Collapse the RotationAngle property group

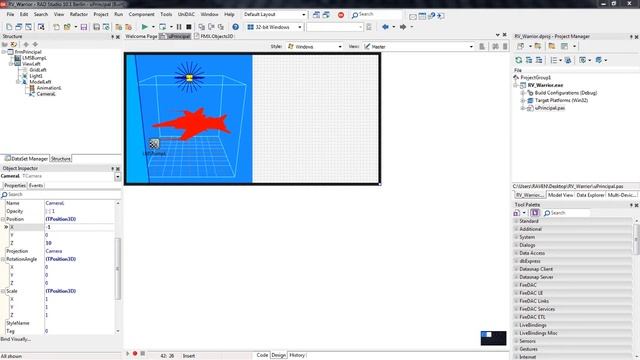tap(3, 259)
